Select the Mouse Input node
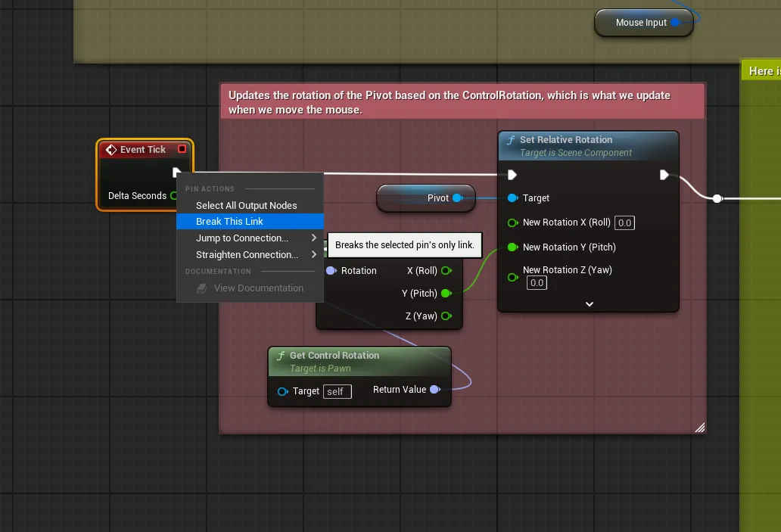Image resolution: width=781 pixels, height=532 pixels. [643, 23]
